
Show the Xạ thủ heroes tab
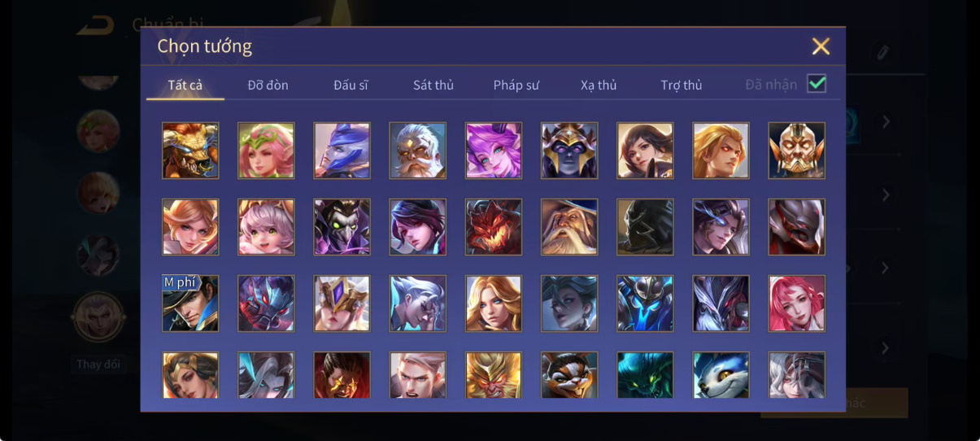[x=599, y=85]
